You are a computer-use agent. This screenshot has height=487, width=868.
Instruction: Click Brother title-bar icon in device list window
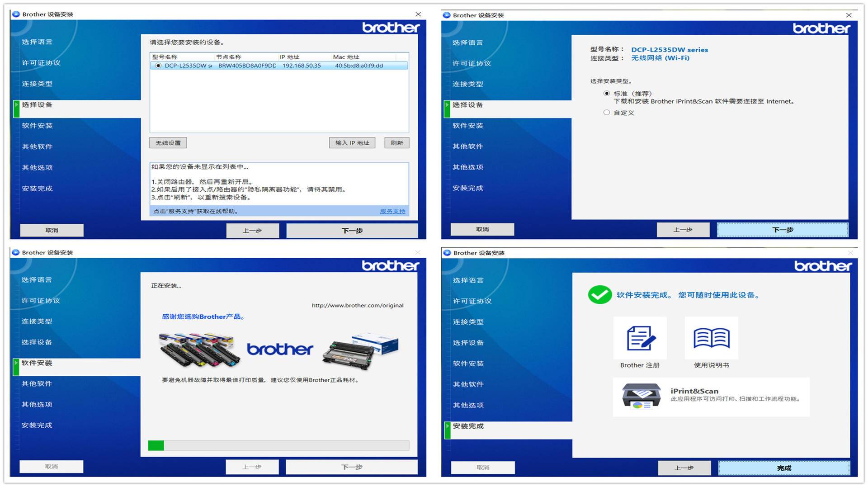pos(16,14)
